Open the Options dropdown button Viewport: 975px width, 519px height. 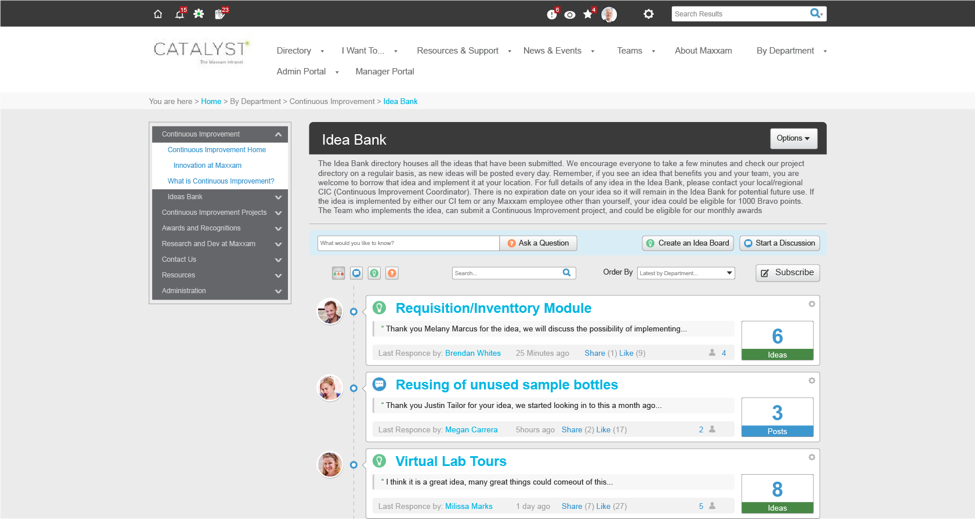coord(793,138)
